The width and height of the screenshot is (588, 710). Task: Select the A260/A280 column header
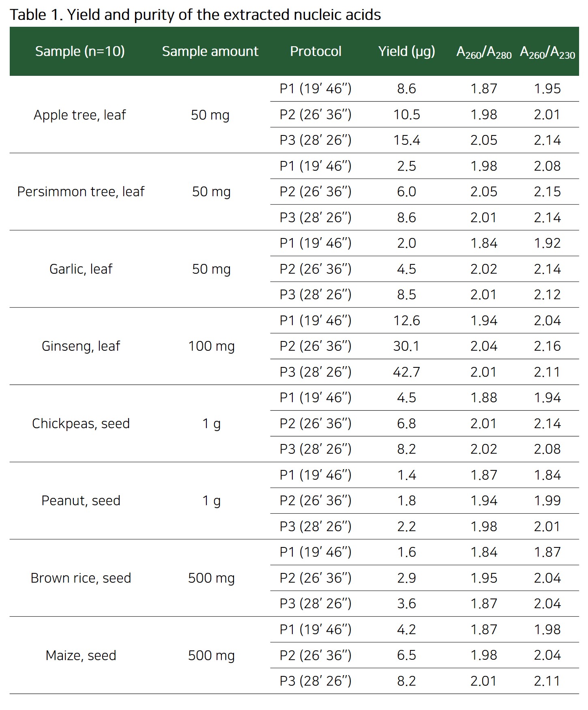pyautogui.click(x=484, y=52)
